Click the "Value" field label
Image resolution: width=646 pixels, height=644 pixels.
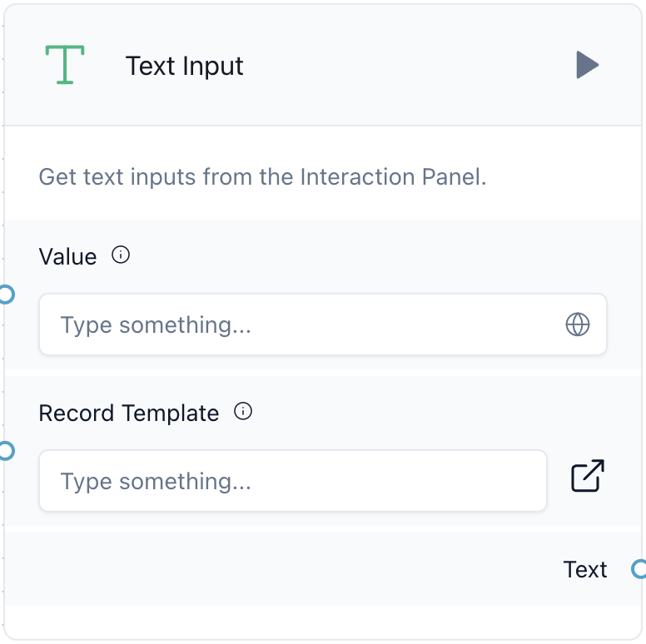click(x=68, y=257)
